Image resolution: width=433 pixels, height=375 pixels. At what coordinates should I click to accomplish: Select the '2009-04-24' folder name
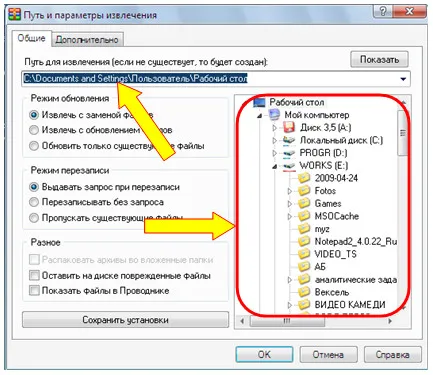[336, 178]
